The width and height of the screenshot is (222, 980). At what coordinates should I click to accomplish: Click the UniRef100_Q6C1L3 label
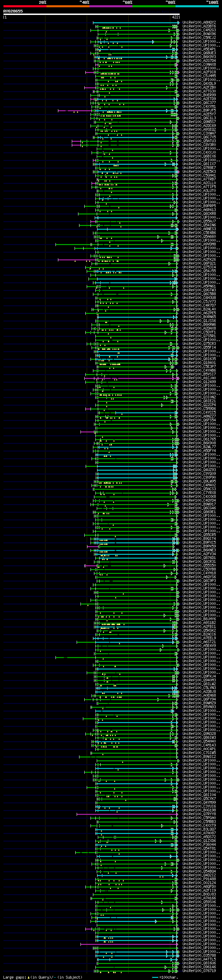199,118
